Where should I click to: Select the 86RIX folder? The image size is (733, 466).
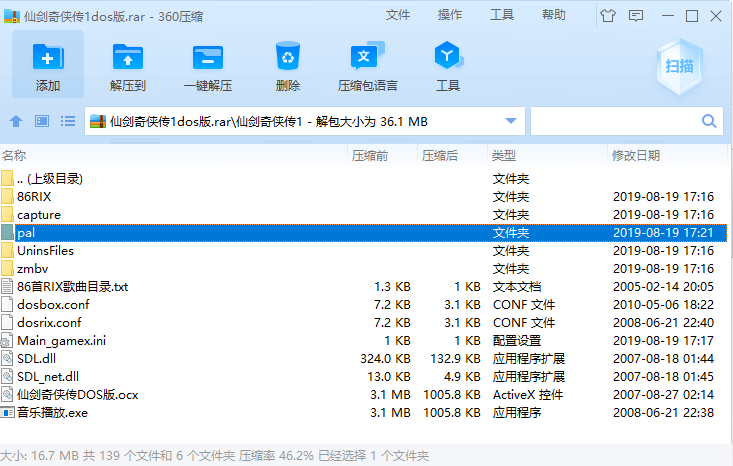pos(34,197)
